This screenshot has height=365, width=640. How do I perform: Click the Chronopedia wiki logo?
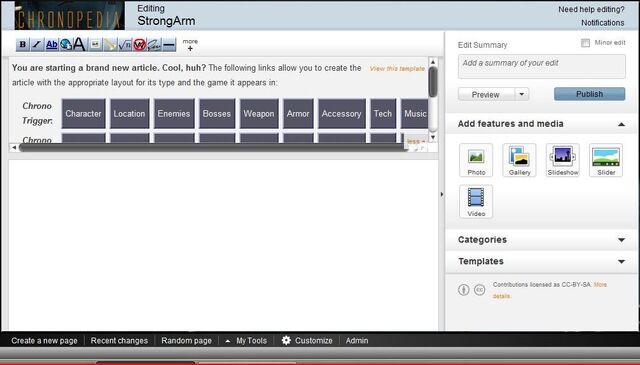coord(69,16)
